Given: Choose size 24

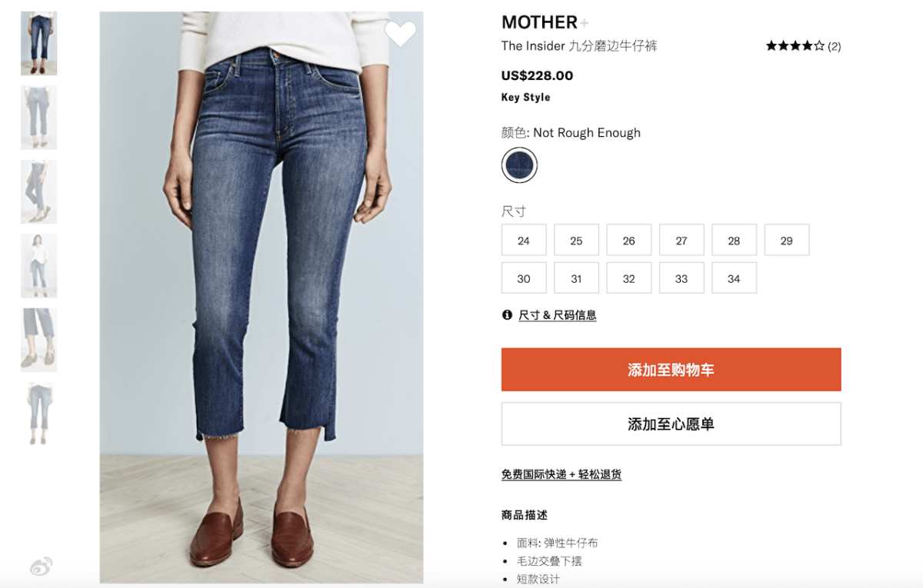Looking at the screenshot, I should point(524,240).
